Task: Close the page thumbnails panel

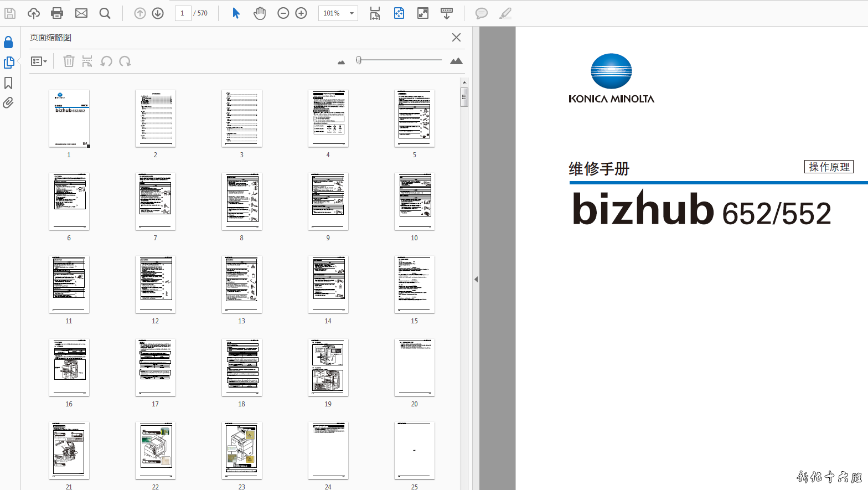Action: click(x=456, y=37)
